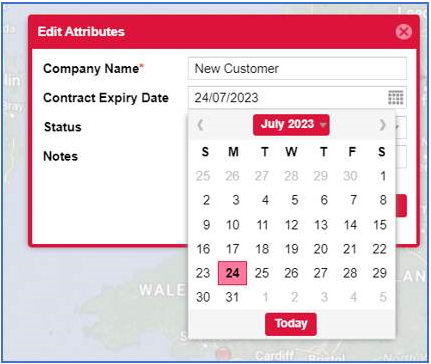
Task: Go to previous month in calendar
Action: [x=200, y=125]
